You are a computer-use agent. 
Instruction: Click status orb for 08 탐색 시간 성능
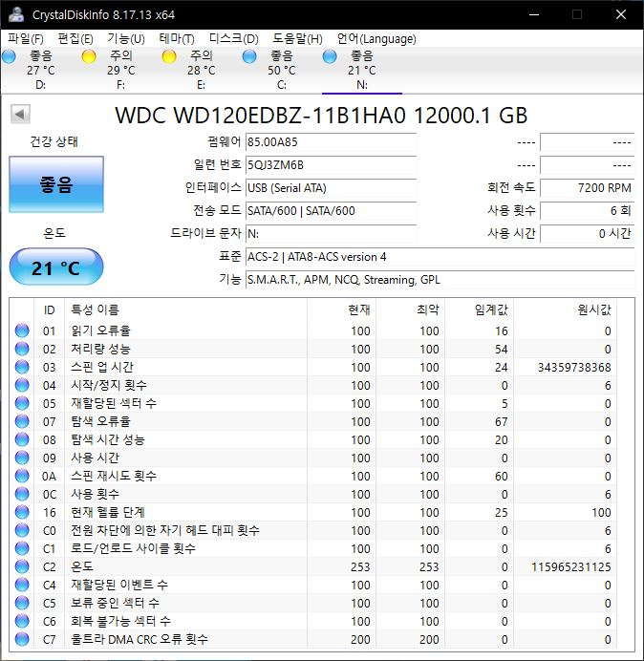pos(22,439)
